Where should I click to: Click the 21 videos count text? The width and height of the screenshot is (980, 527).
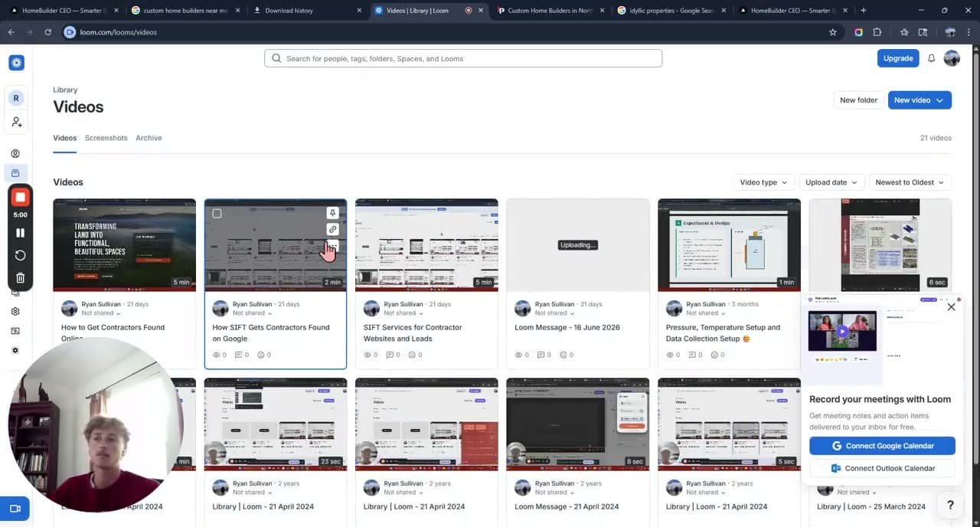936,138
